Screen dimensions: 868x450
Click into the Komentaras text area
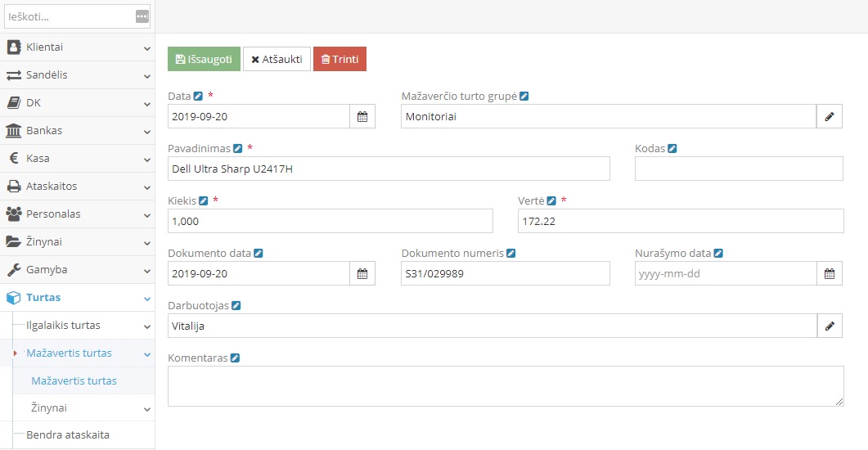505,386
